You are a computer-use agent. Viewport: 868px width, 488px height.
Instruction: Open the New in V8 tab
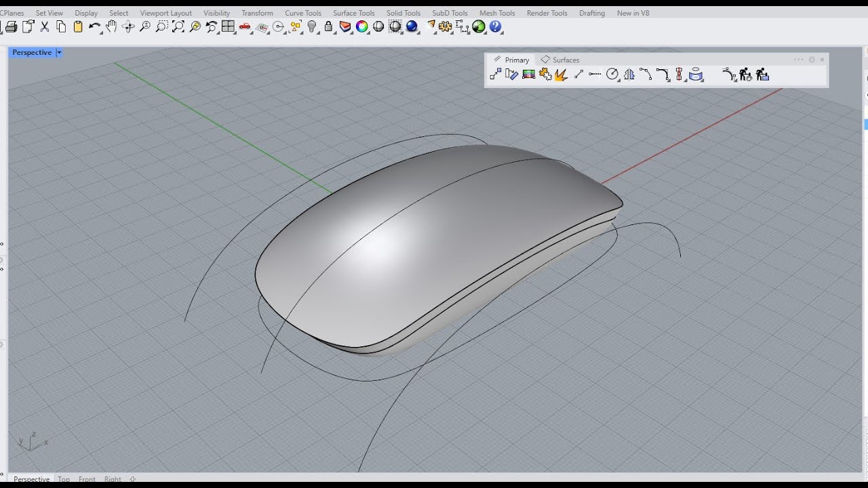click(633, 13)
